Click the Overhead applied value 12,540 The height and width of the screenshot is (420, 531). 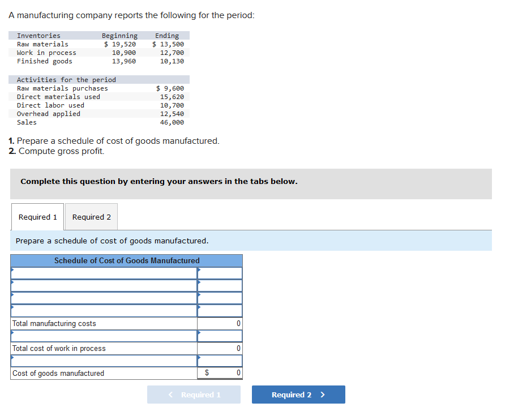coord(172,114)
